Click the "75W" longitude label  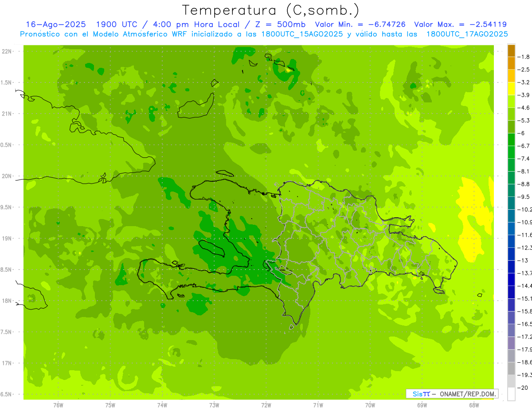coord(110,405)
